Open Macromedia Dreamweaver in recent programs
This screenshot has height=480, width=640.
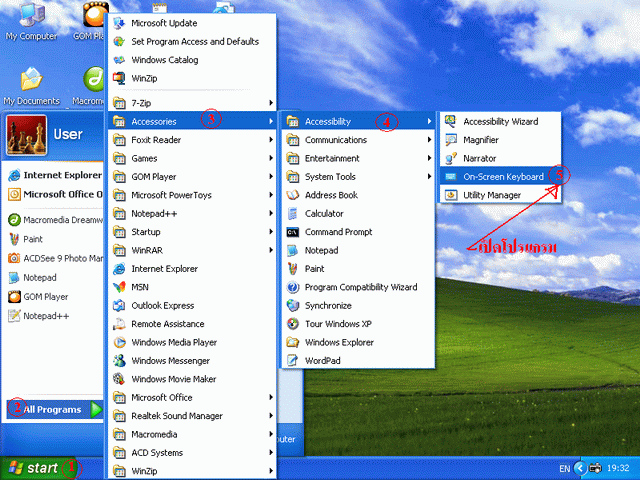pos(55,220)
